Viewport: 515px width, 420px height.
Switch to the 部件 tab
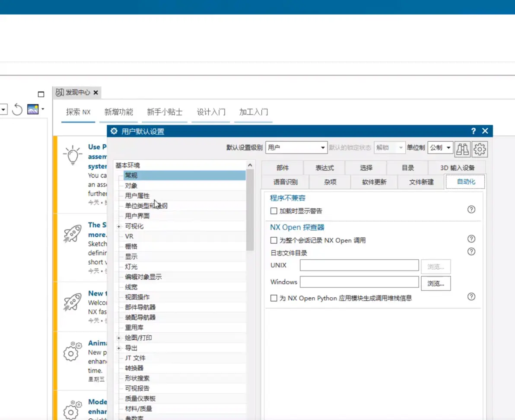point(283,168)
